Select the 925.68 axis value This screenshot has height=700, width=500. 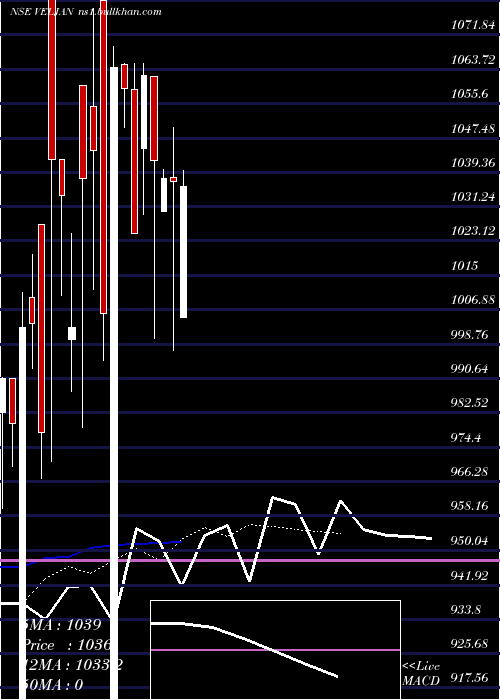click(470, 644)
